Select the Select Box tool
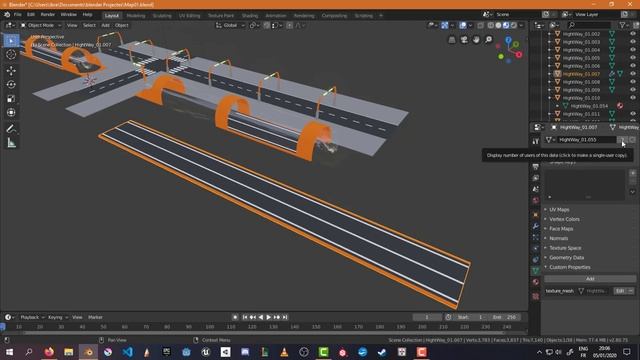Screen dimensions: 640x360 coord(11,40)
